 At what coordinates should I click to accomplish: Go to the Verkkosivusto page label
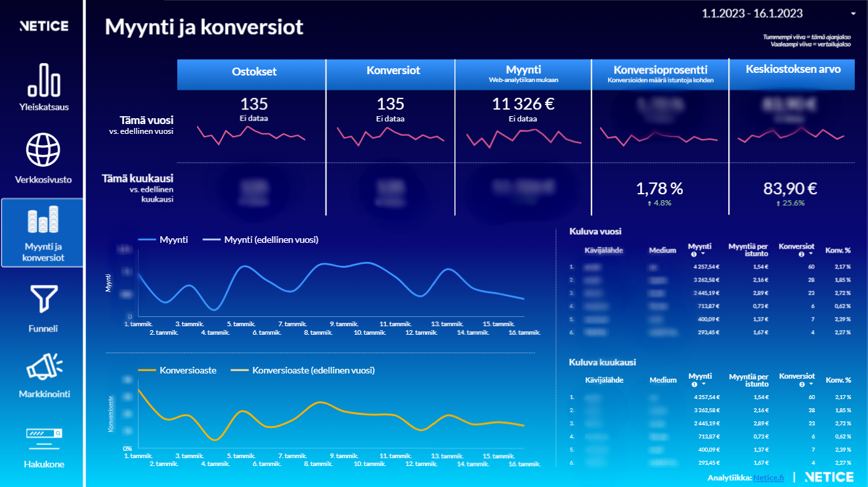click(43, 179)
